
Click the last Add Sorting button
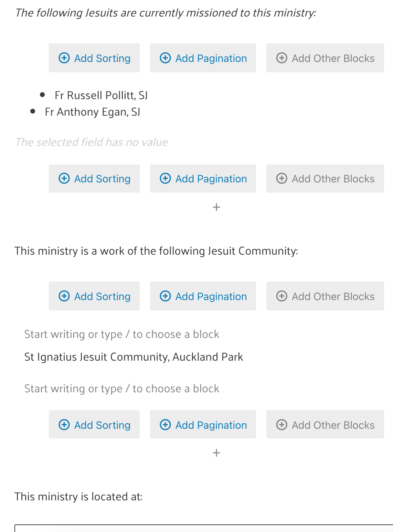tap(94, 424)
